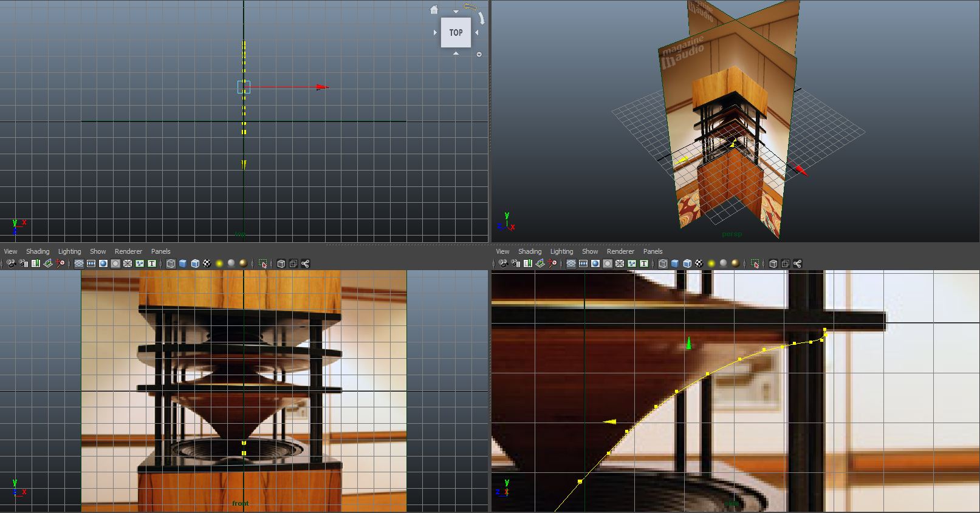Toggle Grid display in side panel toolbar
This screenshot has height=513, width=980.
click(x=572, y=263)
